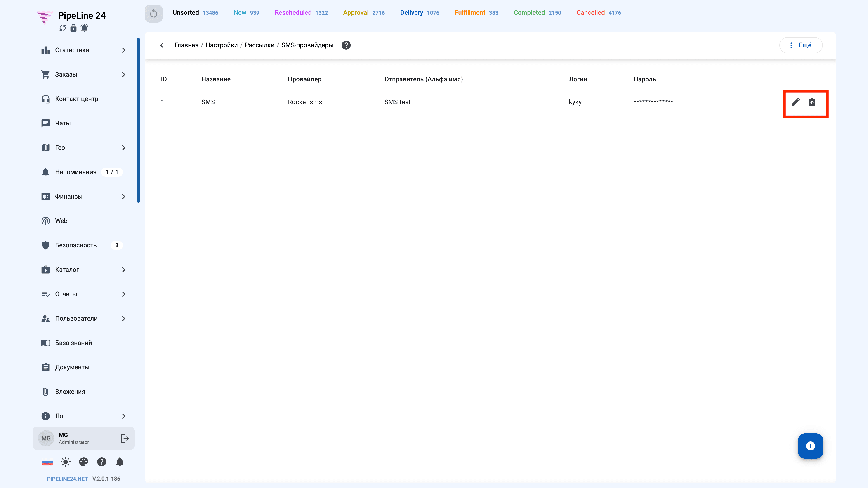Open notifications bell in the bottom bar

tap(120, 462)
